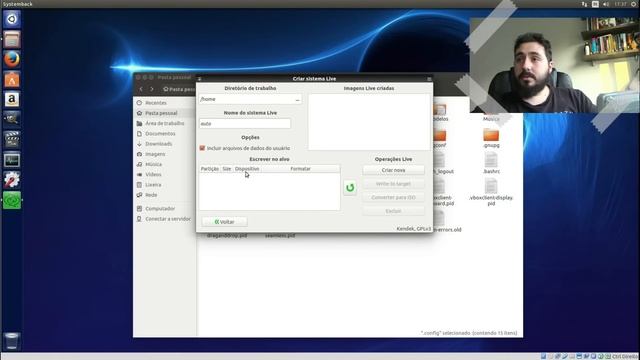Viewport: 640px width, 360px height.
Task: Go back with the 'Voltar' button
Action: [x=224, y=222]
